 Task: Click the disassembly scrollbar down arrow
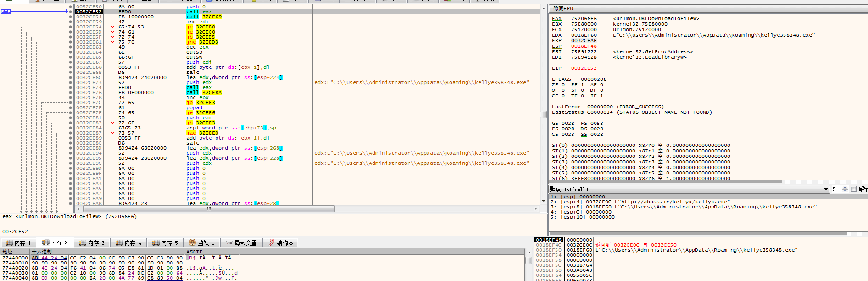tap(543, 201)
